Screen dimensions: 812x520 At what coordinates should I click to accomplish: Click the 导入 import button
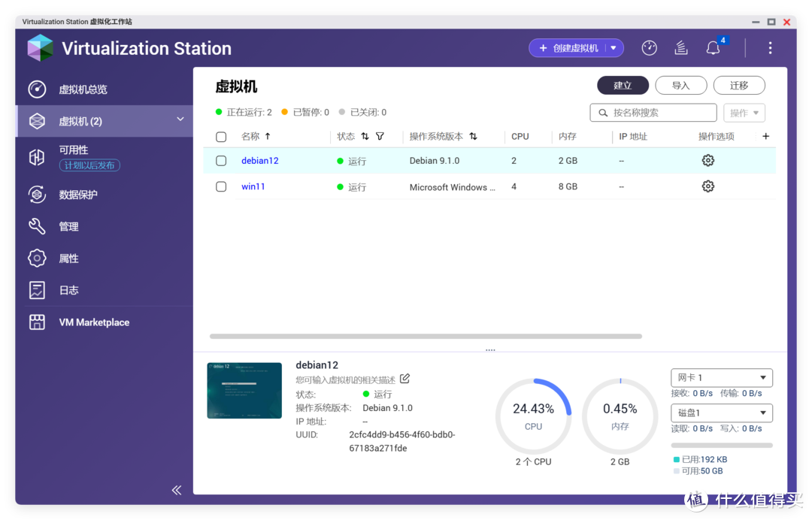pyautogui.click(x=680, y=86)
